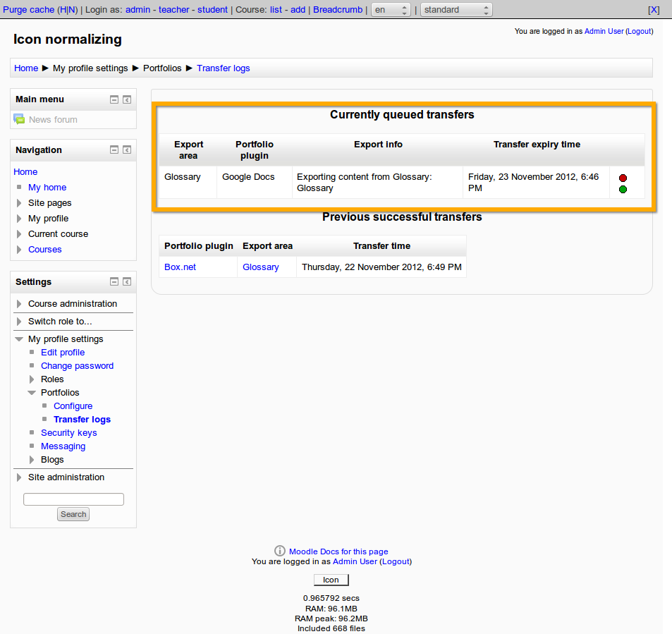Open News forum link
672x634 pixels.
53,120
